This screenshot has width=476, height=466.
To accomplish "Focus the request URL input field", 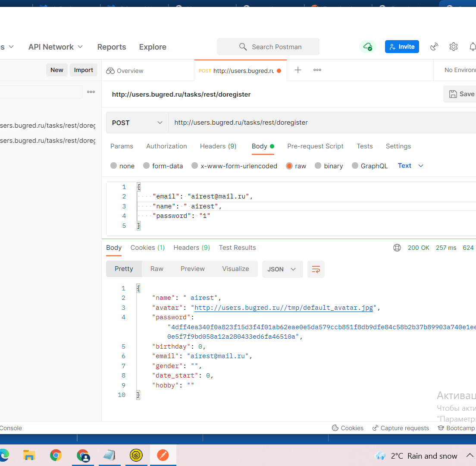I will [x=322, y=123].
